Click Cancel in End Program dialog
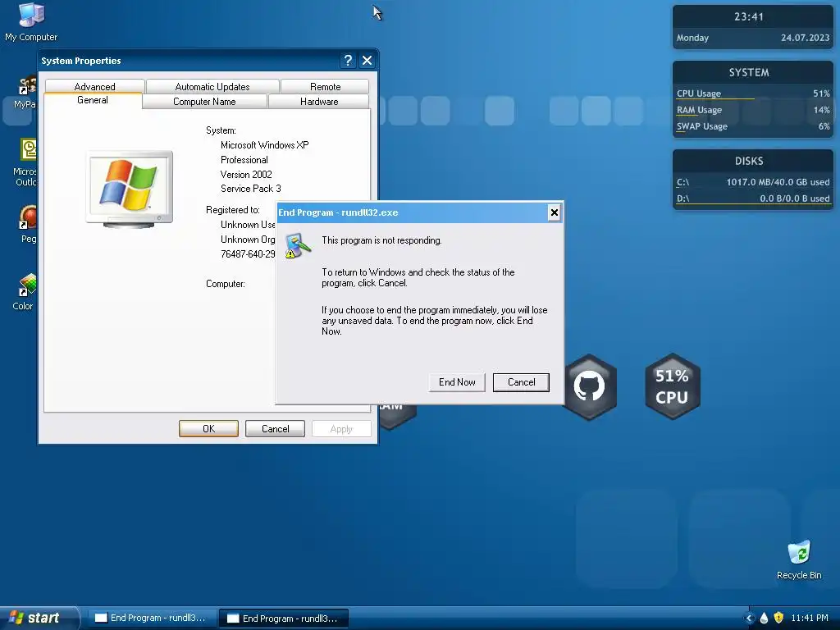The image size is (840, 630). (521, 382)
